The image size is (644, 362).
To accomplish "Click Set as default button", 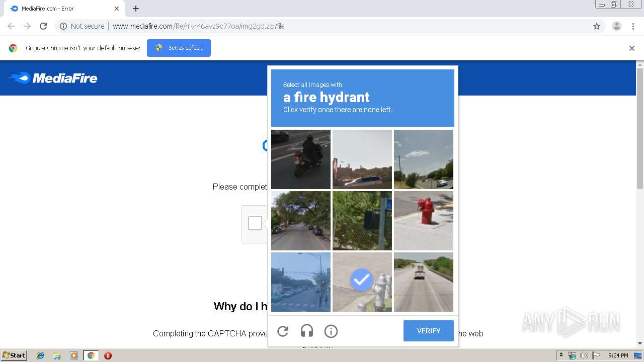I will point(179,48).
